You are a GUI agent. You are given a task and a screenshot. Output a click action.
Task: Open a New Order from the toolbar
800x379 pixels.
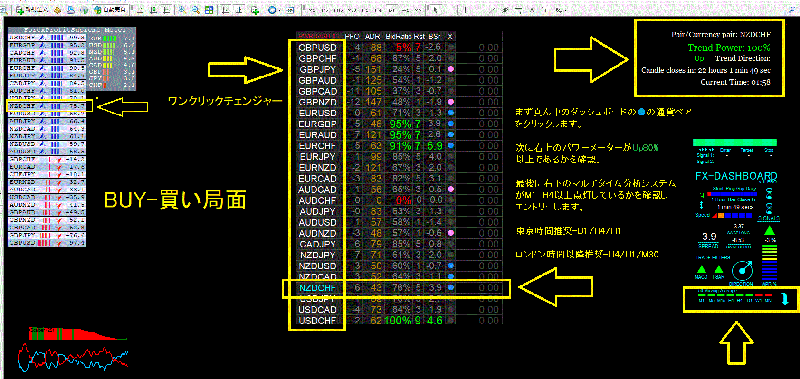tap(32, 10)
